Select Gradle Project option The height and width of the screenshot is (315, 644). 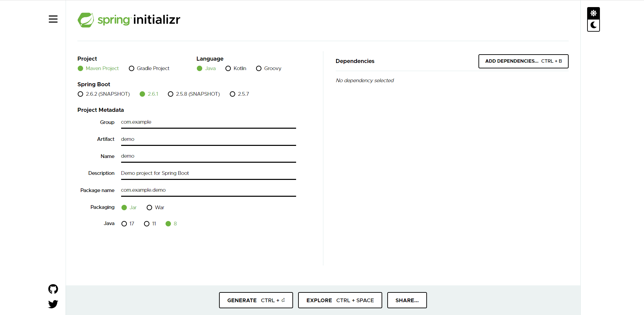pyautogui.click(x=149, y=68)
